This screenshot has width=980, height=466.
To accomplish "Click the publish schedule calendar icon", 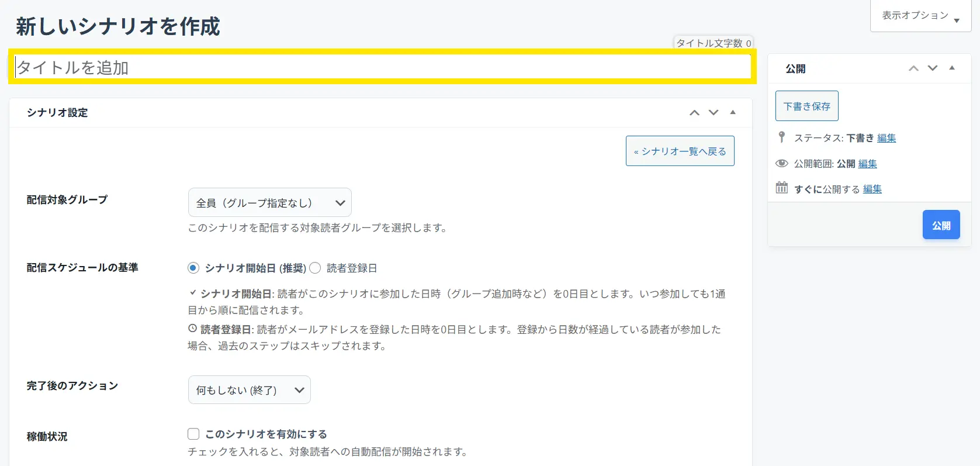I will pyautogui.click(x=781, y=188).
